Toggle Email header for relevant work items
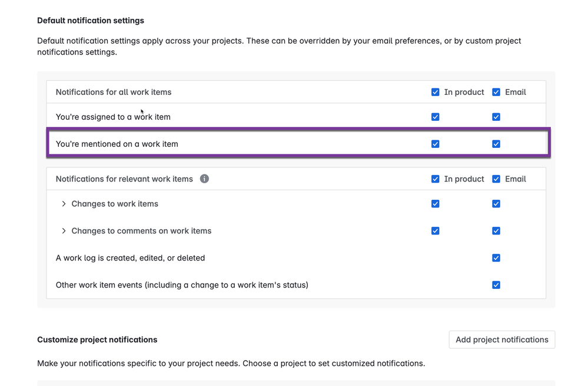The width and height of the screenshot is (588, 386). [496, 179]
